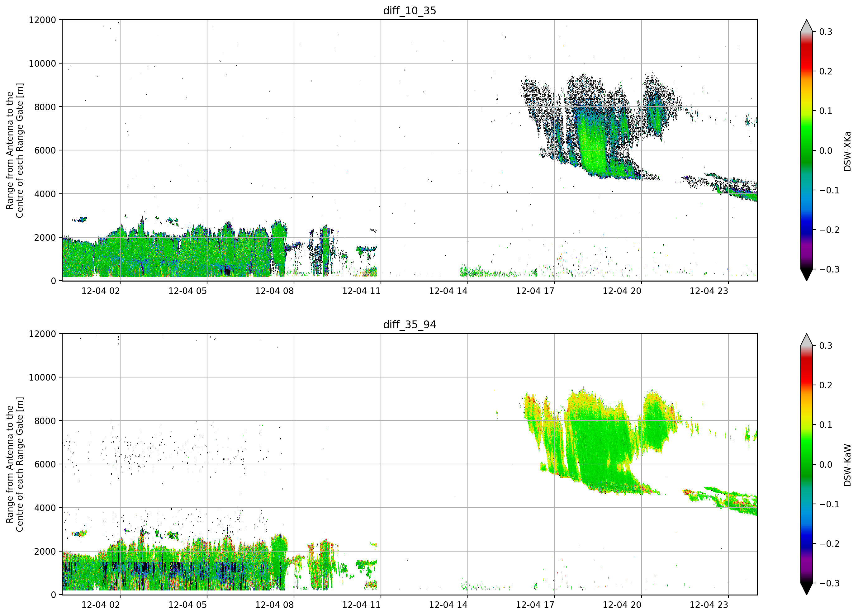This screenshot has width=858, height=616.
Task: Click the 10000 y-tick in diff_10_35 plot
Action: (42, 64)
